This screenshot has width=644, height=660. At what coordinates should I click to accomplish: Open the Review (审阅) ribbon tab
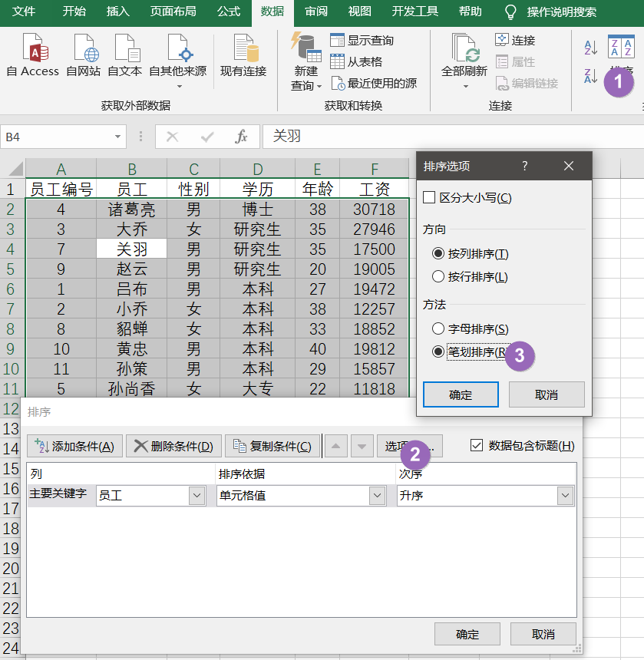[316, 12]
